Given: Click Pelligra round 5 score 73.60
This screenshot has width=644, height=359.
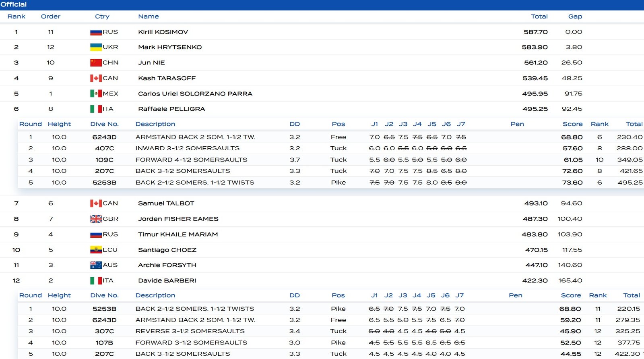Looking at the screenshot, I should tap(572, 183).
